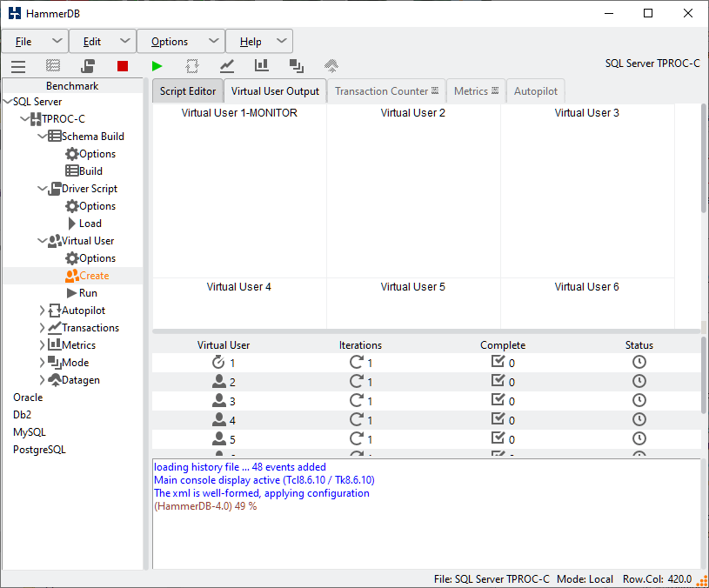Select PostgreSQL in the benchmark list

point(39,450)
